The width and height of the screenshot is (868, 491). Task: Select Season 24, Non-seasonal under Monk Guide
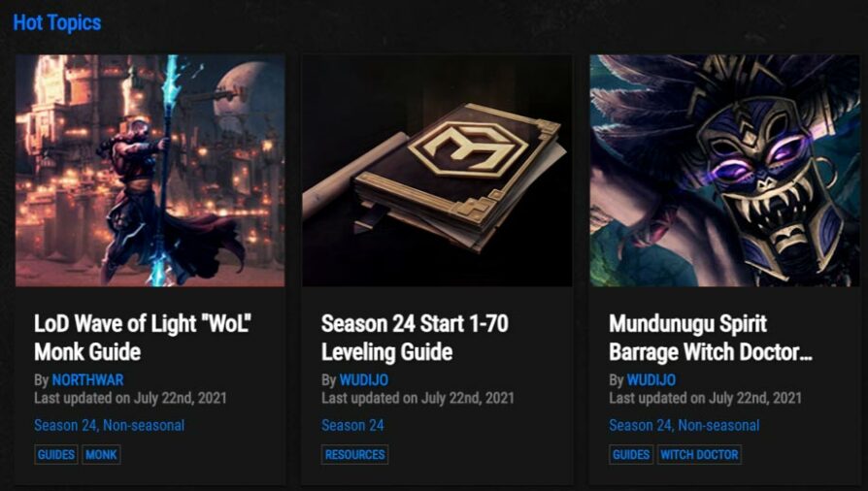109,425
